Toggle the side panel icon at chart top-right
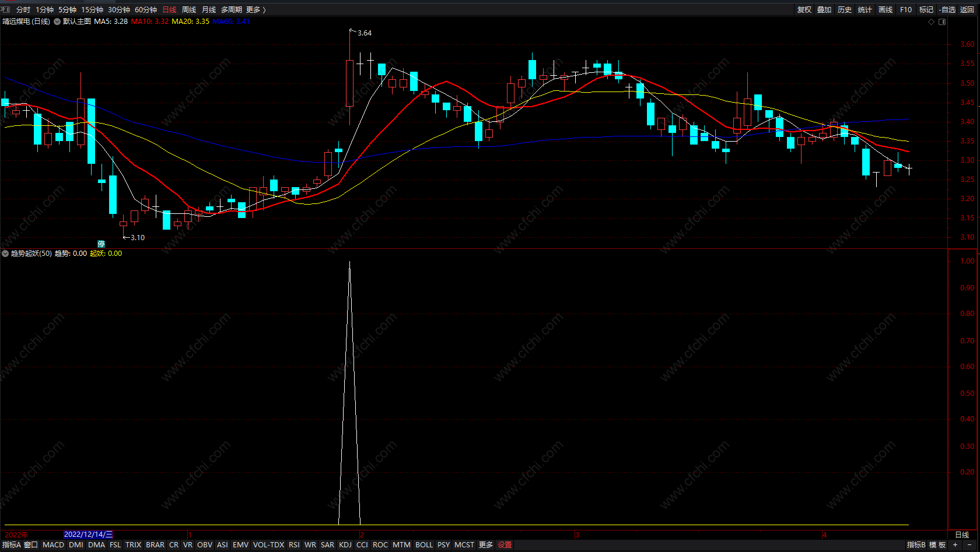980x552 pixels. (x=942, y=22)
